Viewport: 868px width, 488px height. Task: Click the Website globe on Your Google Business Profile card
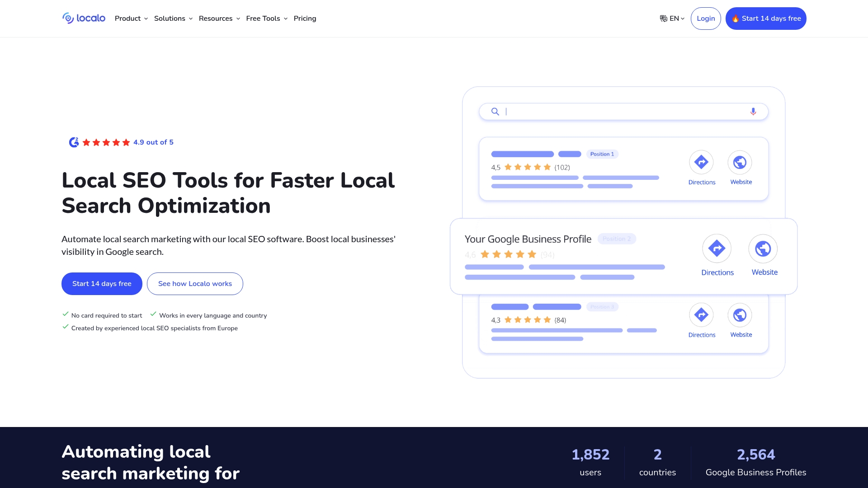tap(763, 248)
